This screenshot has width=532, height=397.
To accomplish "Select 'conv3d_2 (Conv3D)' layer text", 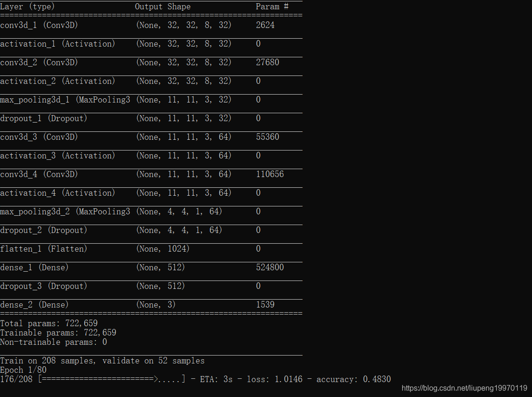I will tap(39, 62).
